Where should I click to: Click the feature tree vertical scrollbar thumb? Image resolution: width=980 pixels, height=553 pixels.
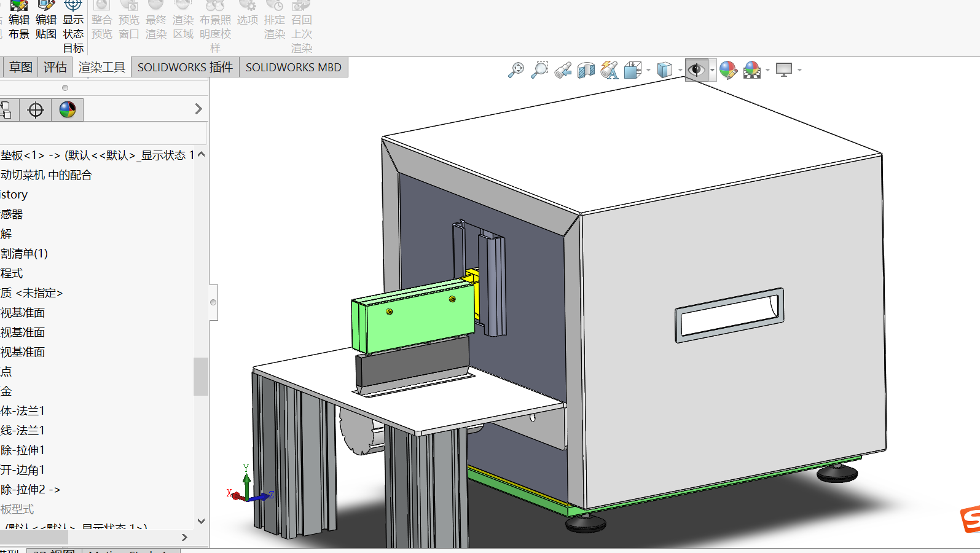201,377
